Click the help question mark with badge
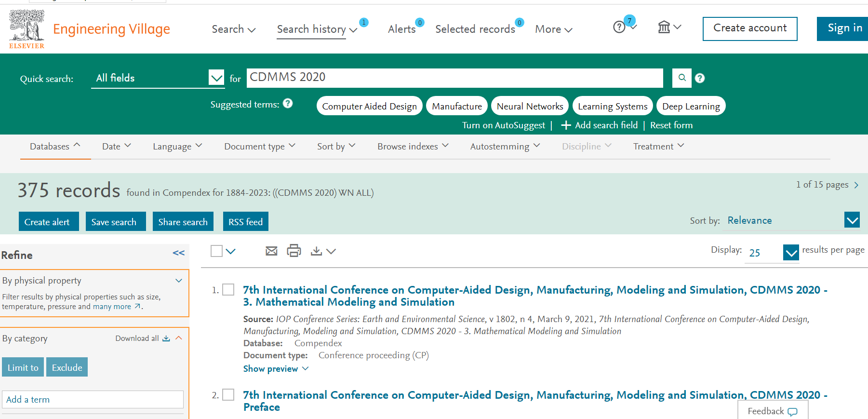 tap(619, 27)
